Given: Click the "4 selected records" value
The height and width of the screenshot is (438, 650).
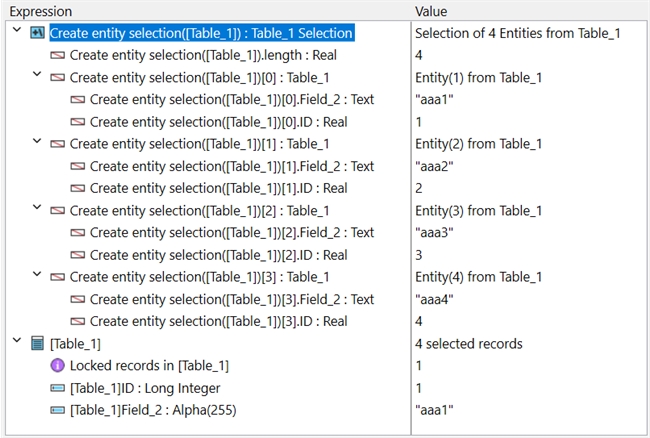Looking at the screenshot, I should click(x=468, y=344).
